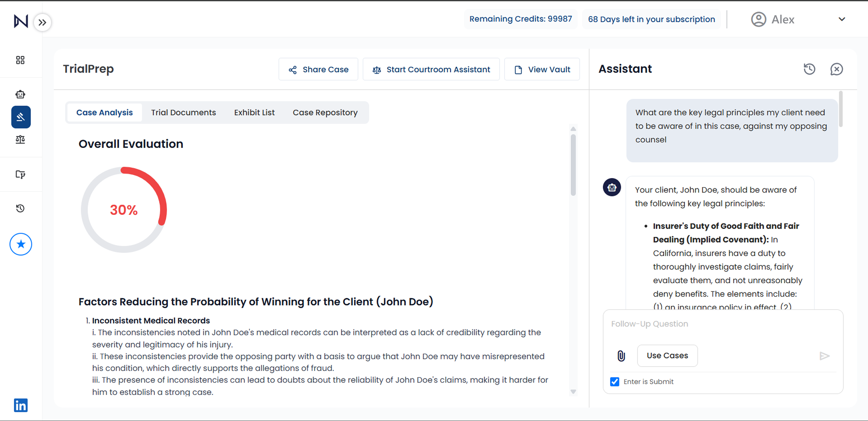This screenshot has height=421, width=868.
Task: Open the scales of justice sidebar icon
Action: tap(20, 140)
